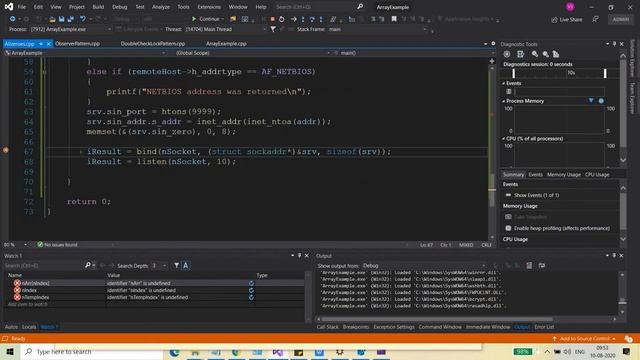Click the Restart debugging icon
The image size is (640, 360).
282,19
